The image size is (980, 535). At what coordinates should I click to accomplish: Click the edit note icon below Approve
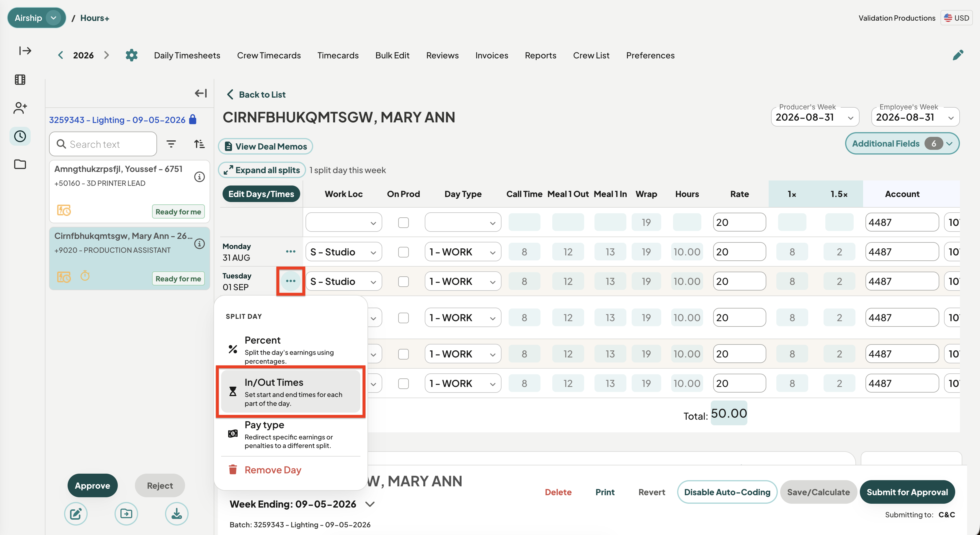76,514
